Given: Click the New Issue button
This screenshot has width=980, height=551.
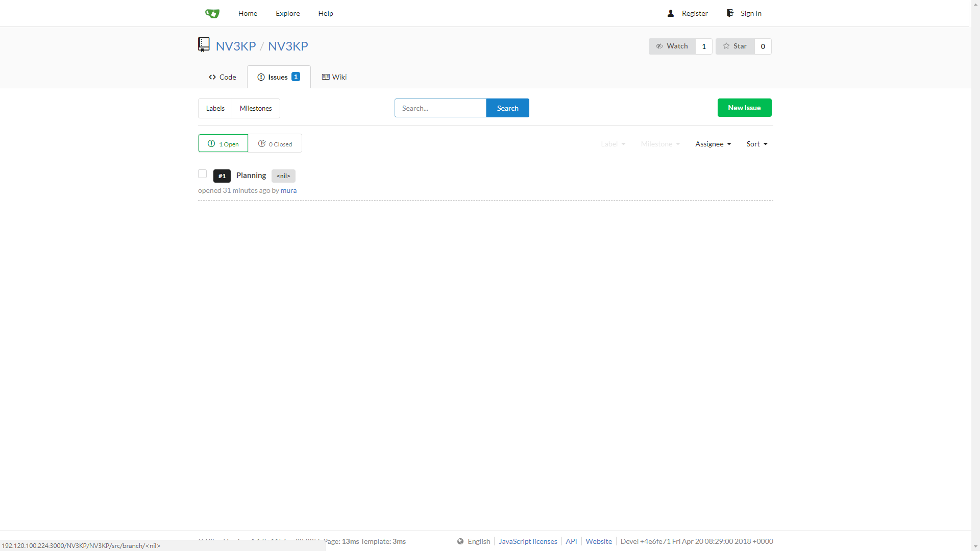Looking at the screenshot, I should (x=744, y=108).
